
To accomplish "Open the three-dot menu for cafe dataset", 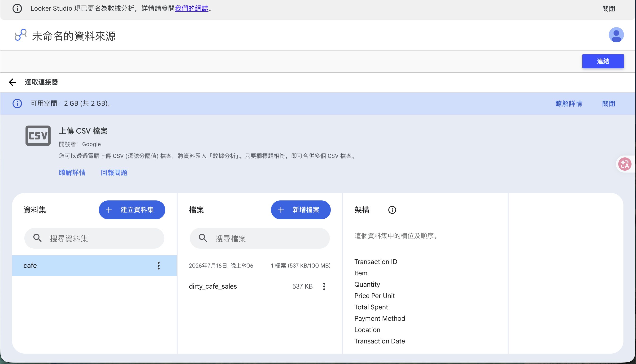I will point(158,265).
